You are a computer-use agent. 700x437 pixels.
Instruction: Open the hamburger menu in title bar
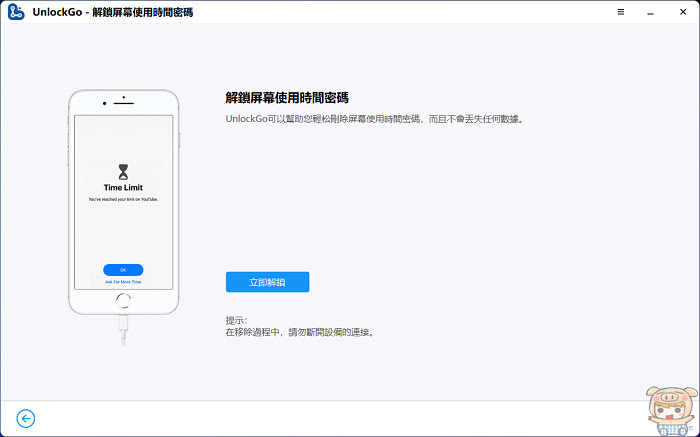click(x=621, y=12)
